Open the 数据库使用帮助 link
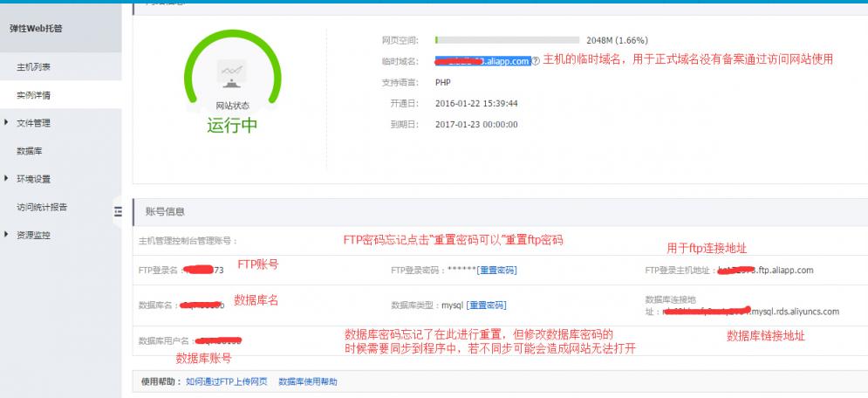The width and height of the screenshot is (868, 398). [307, 381]
